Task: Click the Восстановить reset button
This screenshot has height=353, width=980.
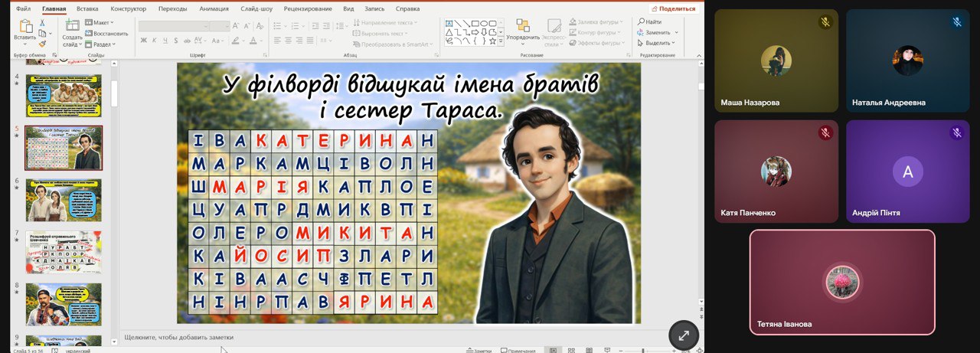Action: coord(107,34)
